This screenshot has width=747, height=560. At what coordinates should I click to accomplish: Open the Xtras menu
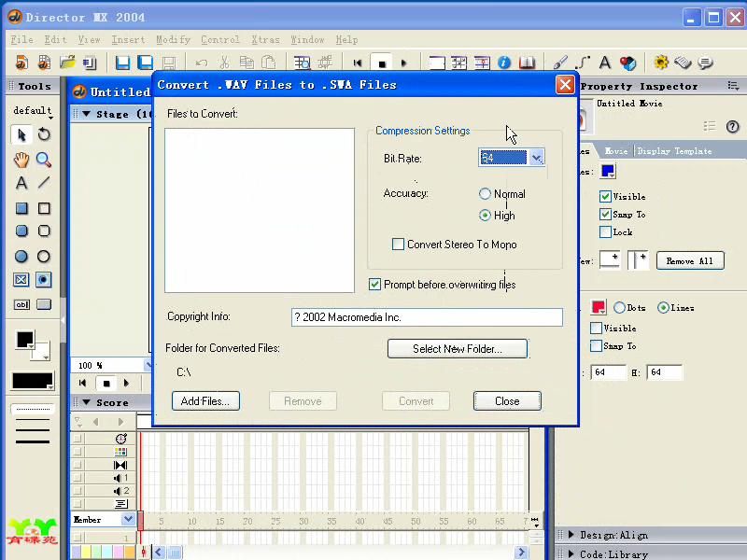[265, 39]
